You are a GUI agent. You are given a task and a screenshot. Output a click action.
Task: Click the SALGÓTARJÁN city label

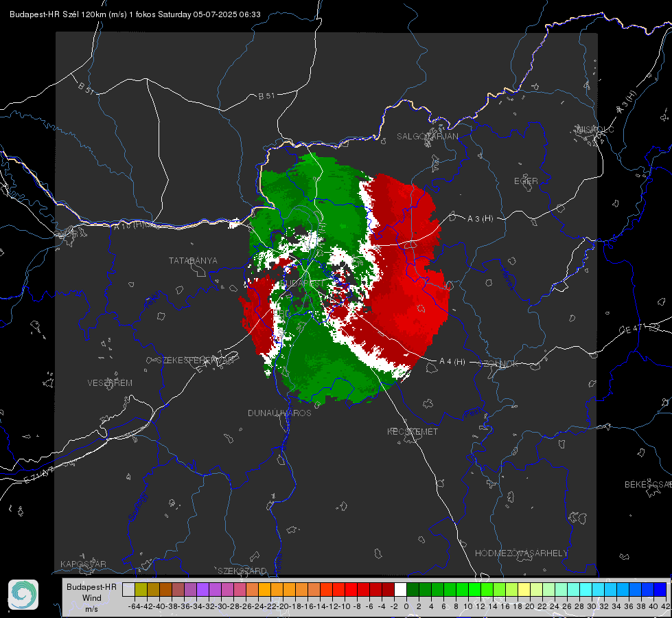click(427, 137)
